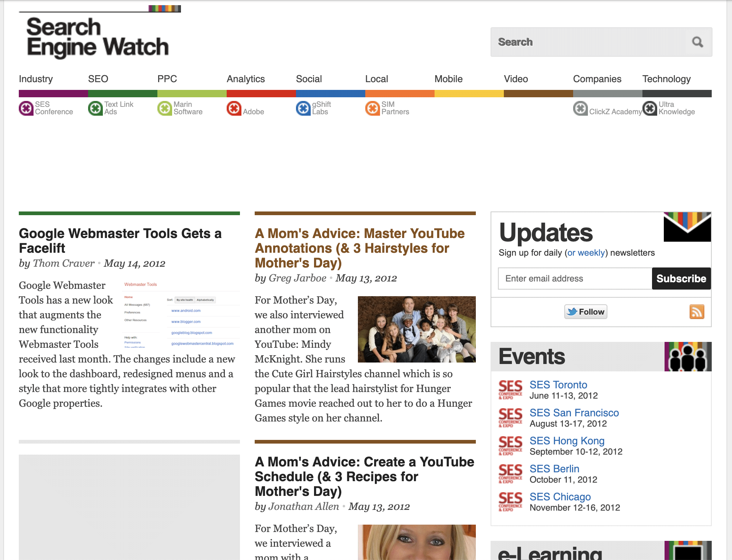
Task: Click the SES logo beside SES Chicago
Action: (510, 502)
